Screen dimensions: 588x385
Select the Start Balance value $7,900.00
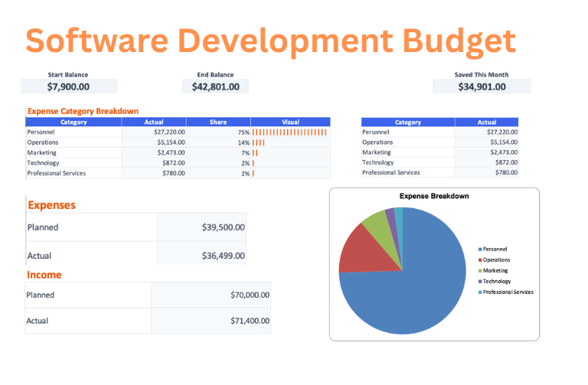[x=69, y=86]
